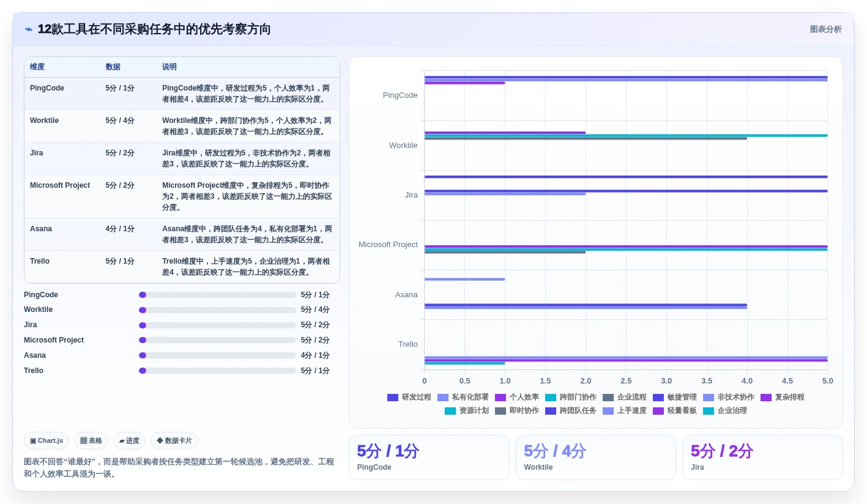Screen dimensions: 867x504
Task: Click the footer note beginning '图表不回答'
Action: tap(179, 468)
